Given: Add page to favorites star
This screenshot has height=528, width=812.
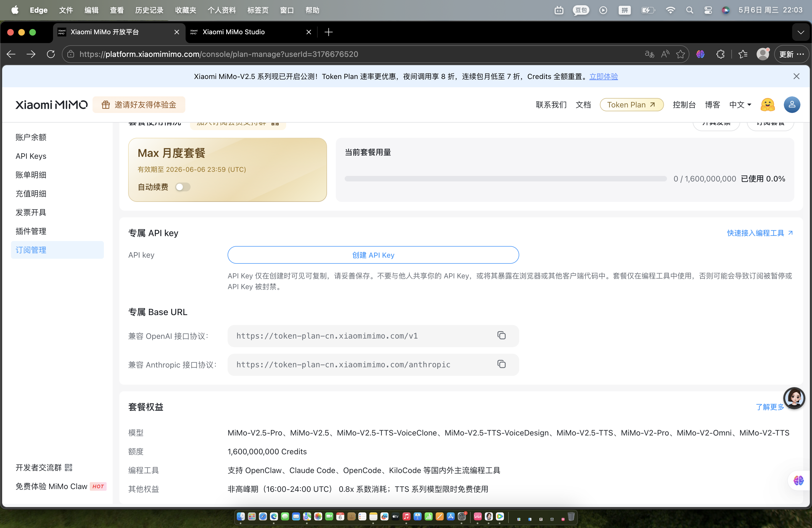Looking at the screenshot, I should [x=681, y=54].
